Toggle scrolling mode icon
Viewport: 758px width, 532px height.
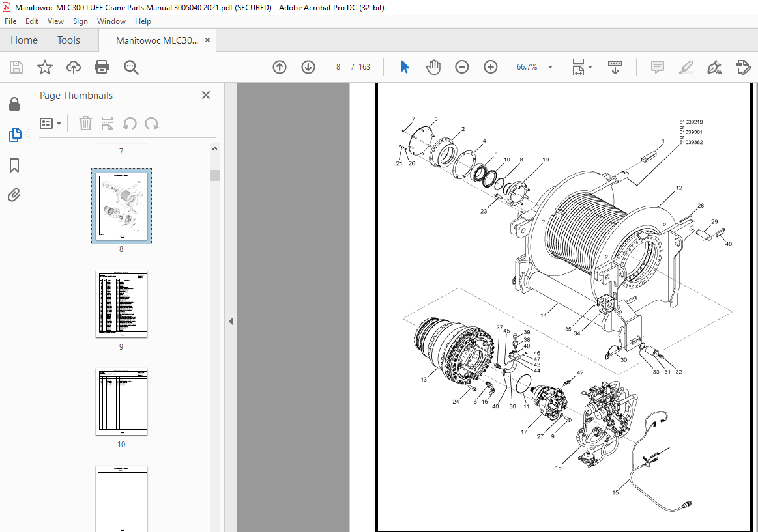(615, 67)
